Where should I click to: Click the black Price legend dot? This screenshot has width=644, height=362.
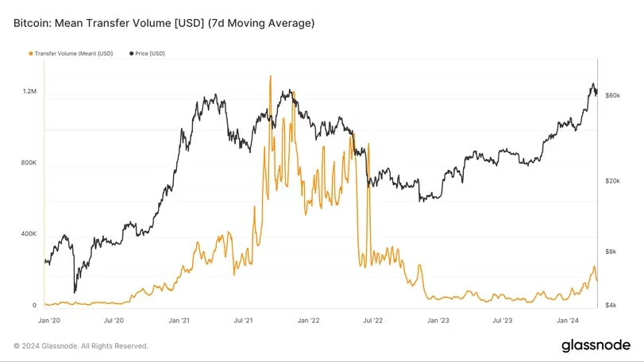131,53
